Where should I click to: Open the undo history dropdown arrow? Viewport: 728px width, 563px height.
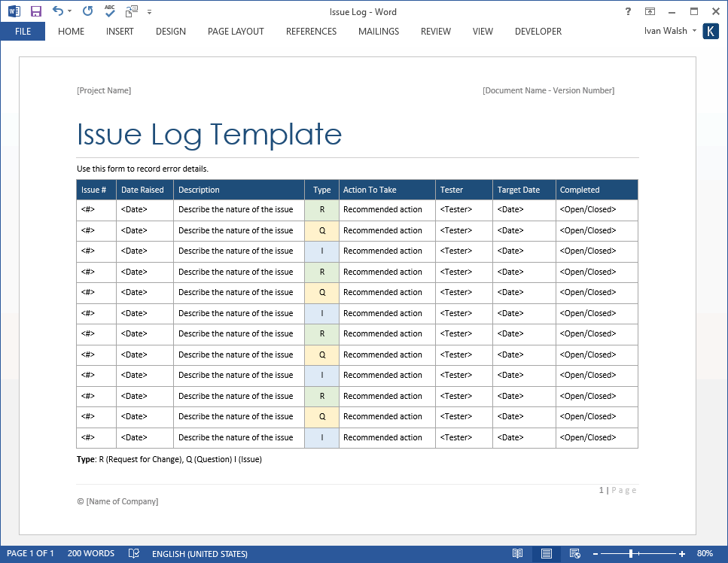click(70, 11)
